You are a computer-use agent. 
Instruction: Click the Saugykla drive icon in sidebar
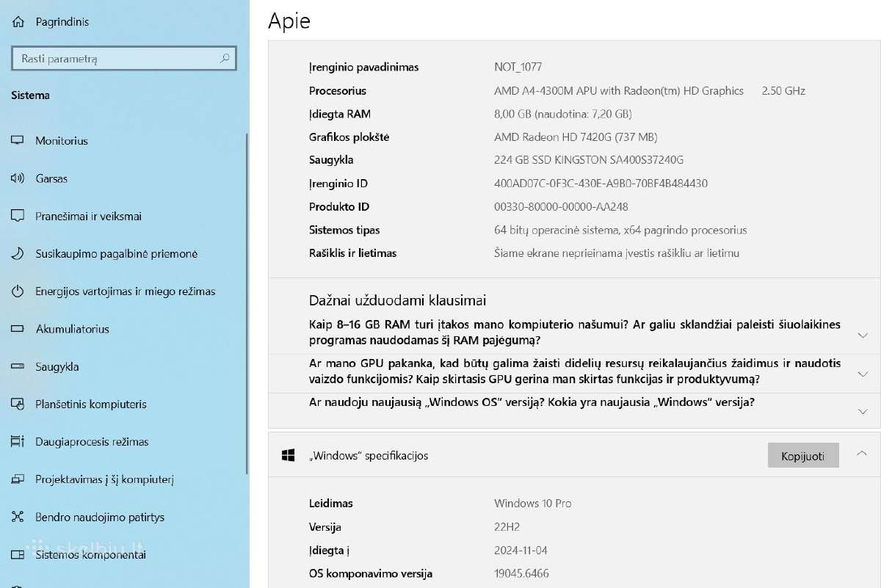pyautogui.click(x=18, y=367)
